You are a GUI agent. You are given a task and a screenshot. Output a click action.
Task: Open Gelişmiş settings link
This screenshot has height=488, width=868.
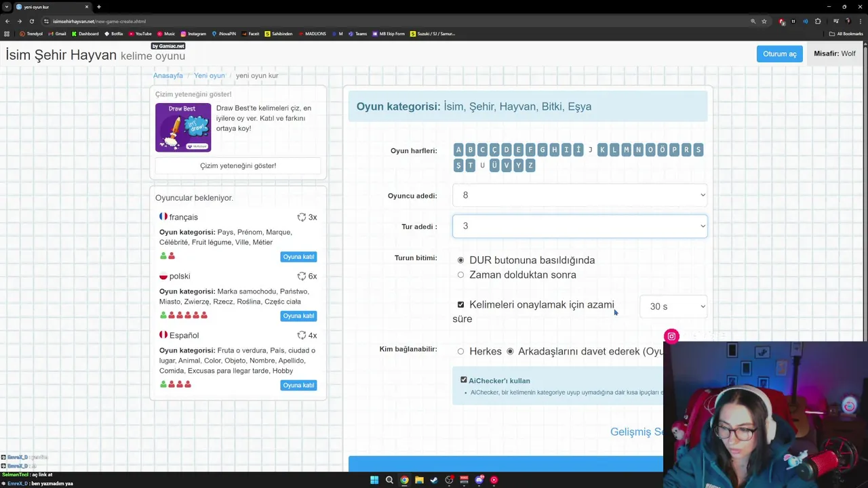tap(636, 432)
